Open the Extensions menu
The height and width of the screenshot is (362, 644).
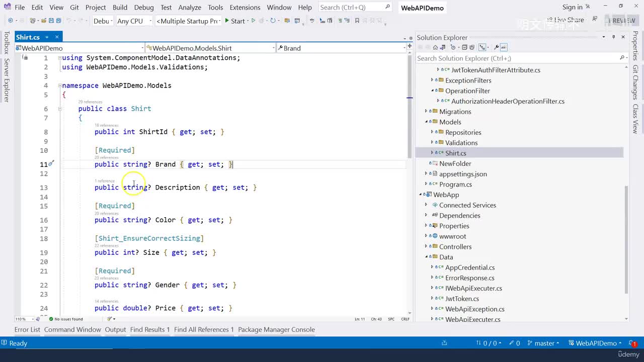point(245,7)
